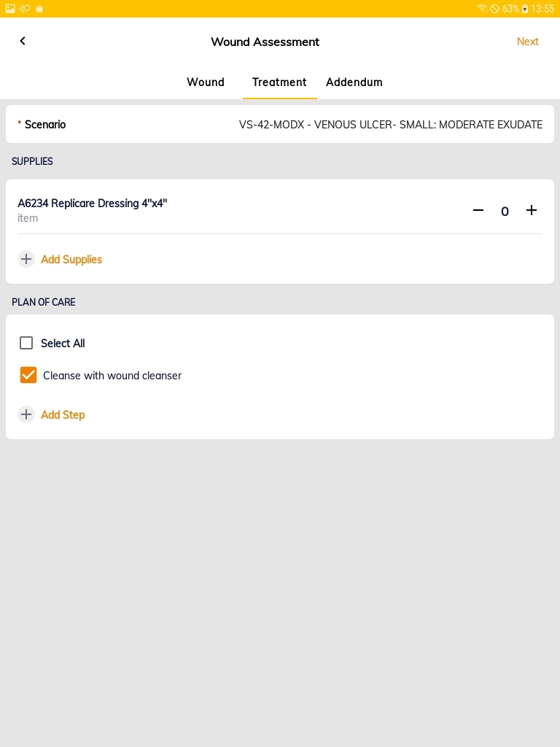
Task: Tap the battery indicator in status bar
Action: (525, 9)
